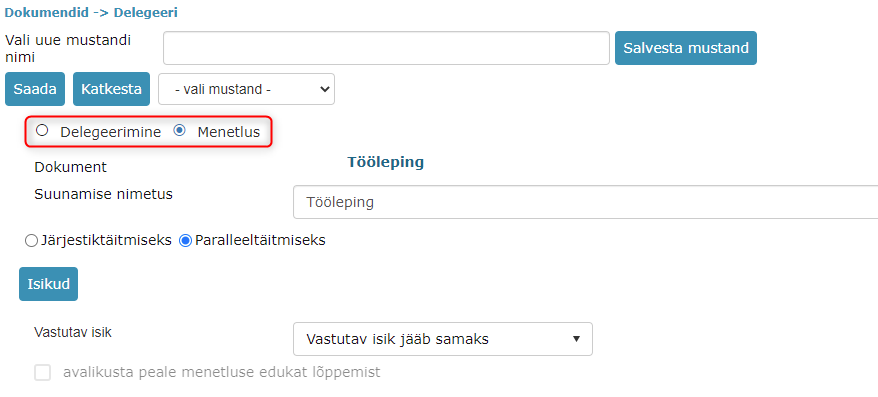
Task: Click the Salvesta mustand button
Action: click(686, 48)
